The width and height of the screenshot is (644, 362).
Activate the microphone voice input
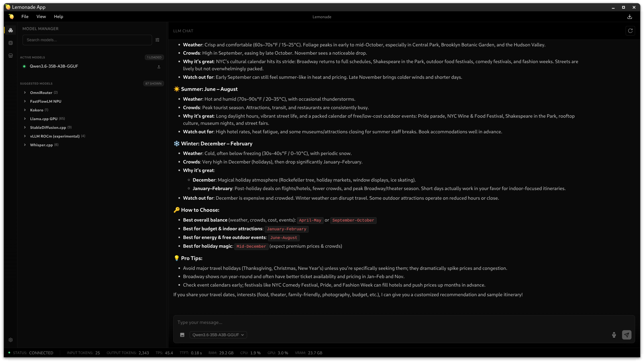614,335
